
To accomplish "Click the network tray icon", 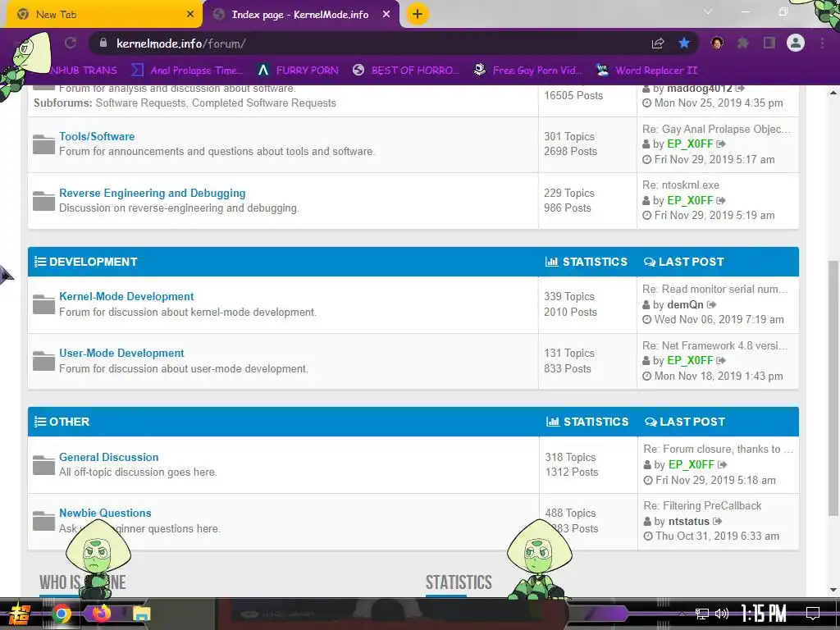I will click(x=702, y=614).
